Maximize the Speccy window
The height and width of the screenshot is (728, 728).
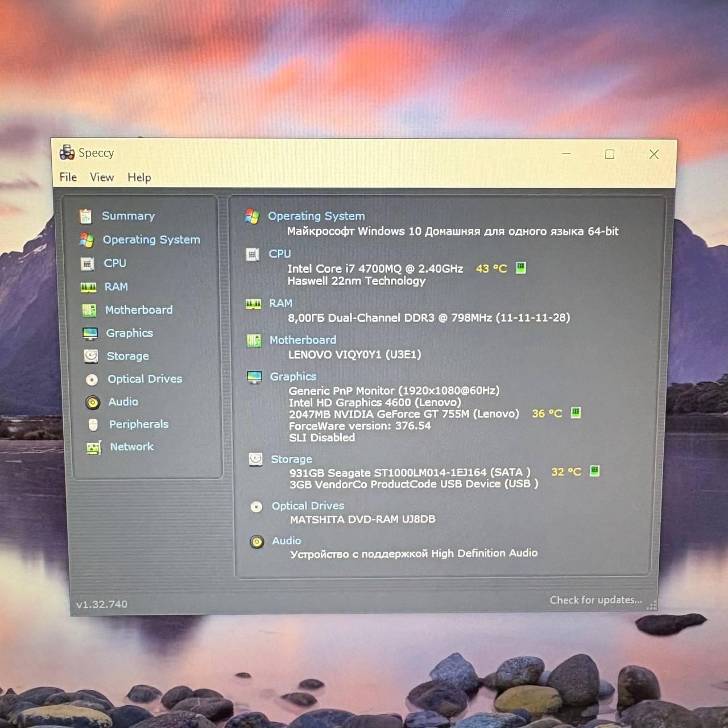click(610, 154)
